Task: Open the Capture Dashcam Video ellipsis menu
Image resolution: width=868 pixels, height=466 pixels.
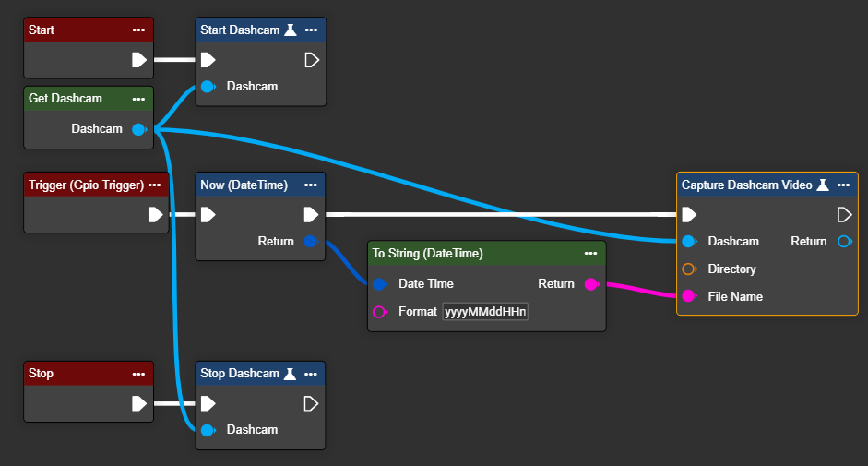Action: pos(843,185)
